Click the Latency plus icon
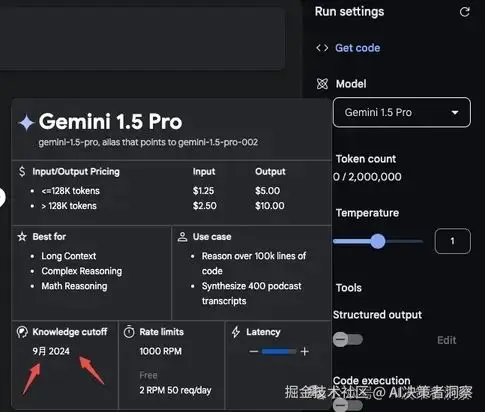This screenshot has height=412, width=485. click(304, 351)
